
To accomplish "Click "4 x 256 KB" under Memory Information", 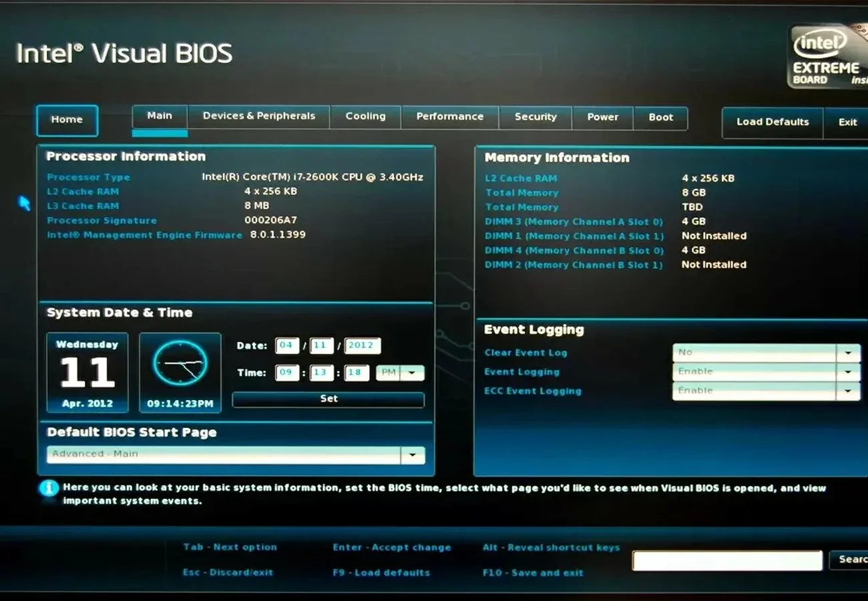I will coord(708,178).
